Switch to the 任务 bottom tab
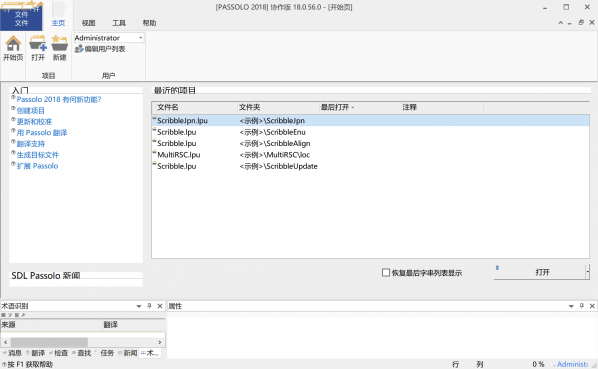The width and height of the screenshot is (598, 369). [x=104, y=353]
